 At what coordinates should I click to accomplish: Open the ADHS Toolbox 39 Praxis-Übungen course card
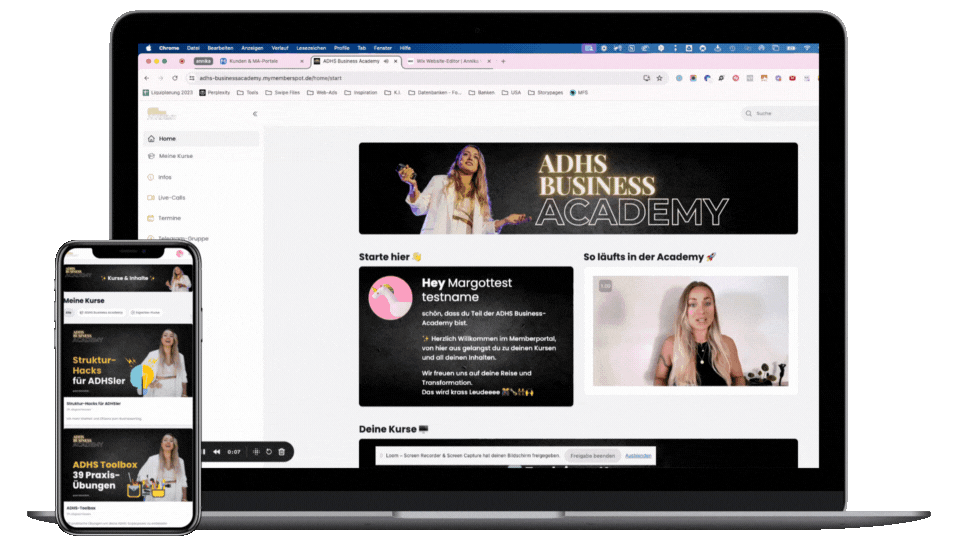pos(128,478)
